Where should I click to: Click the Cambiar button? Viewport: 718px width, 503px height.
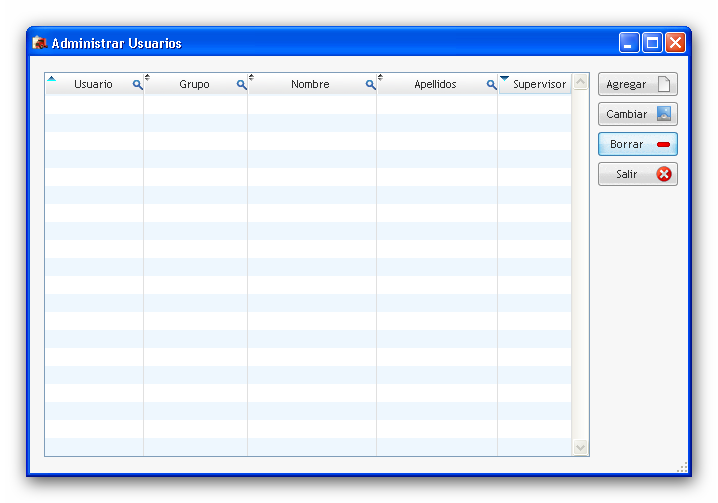pyautogui.click(x=637, y=114)
